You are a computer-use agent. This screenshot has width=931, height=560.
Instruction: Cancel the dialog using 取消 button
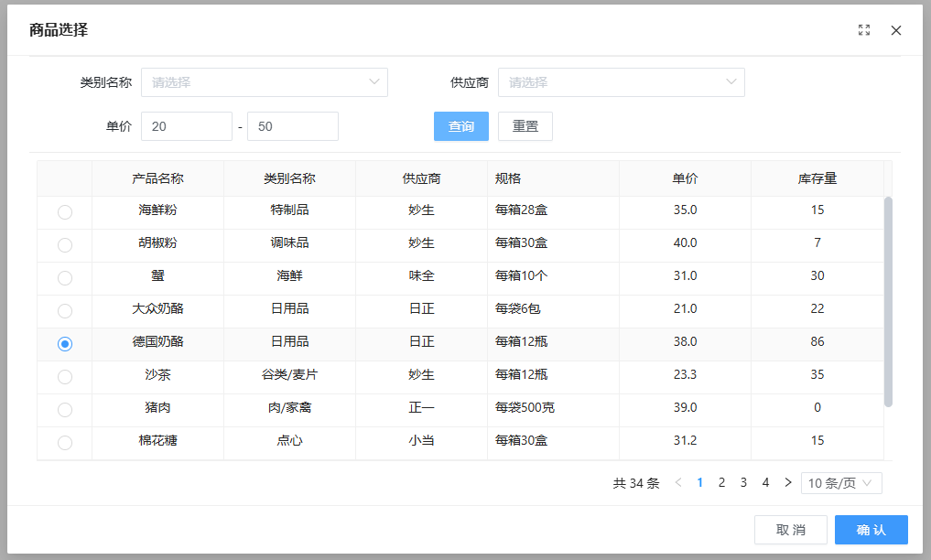(x=790, y=530)
